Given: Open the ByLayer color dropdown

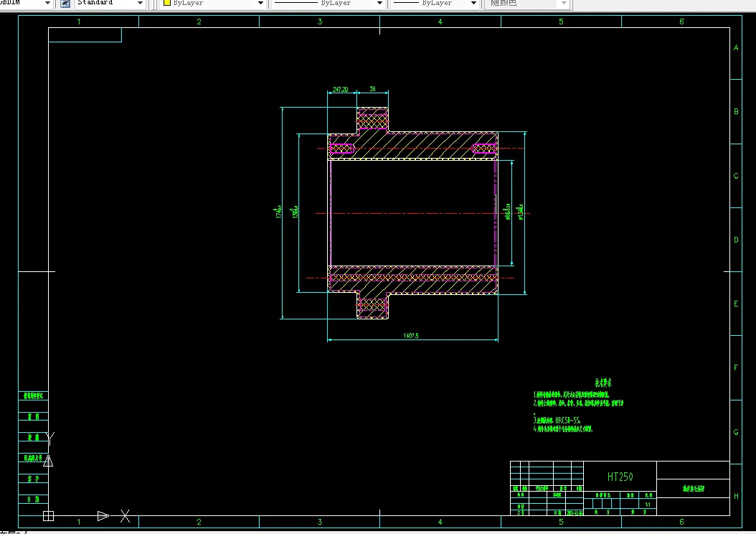Looking at the screenshot, I should 261,4.
